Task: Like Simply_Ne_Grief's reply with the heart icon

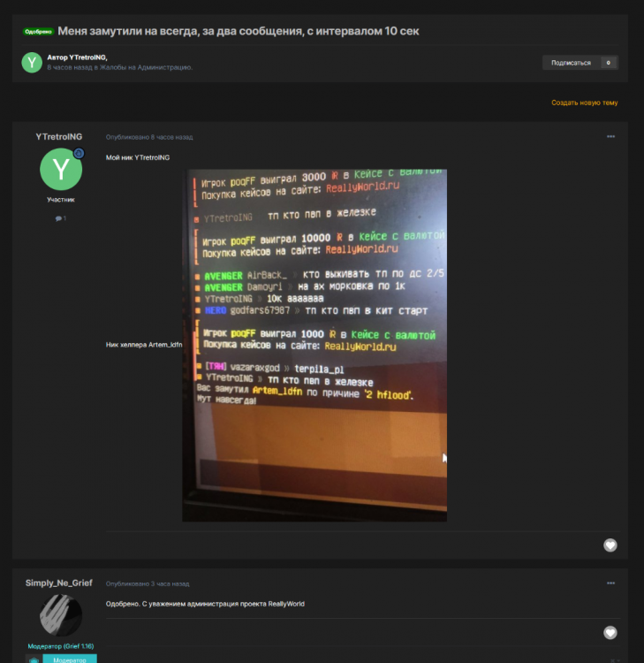Action: coord(610,633)
